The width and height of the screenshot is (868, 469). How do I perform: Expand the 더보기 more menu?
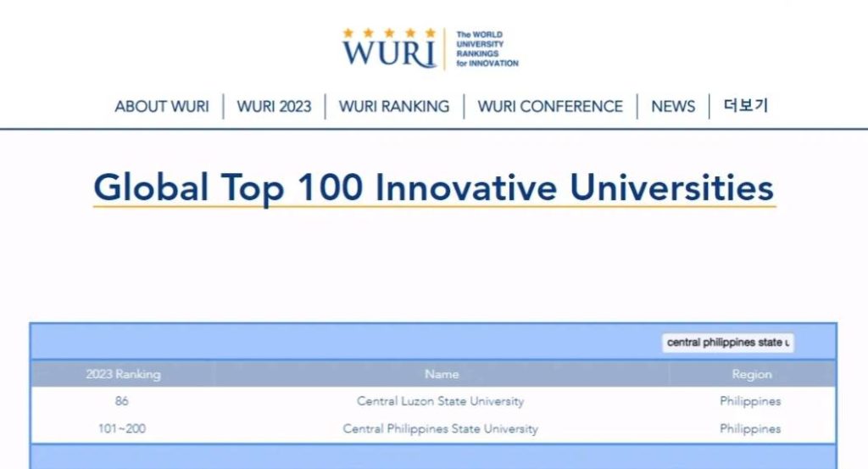point(746,105)
